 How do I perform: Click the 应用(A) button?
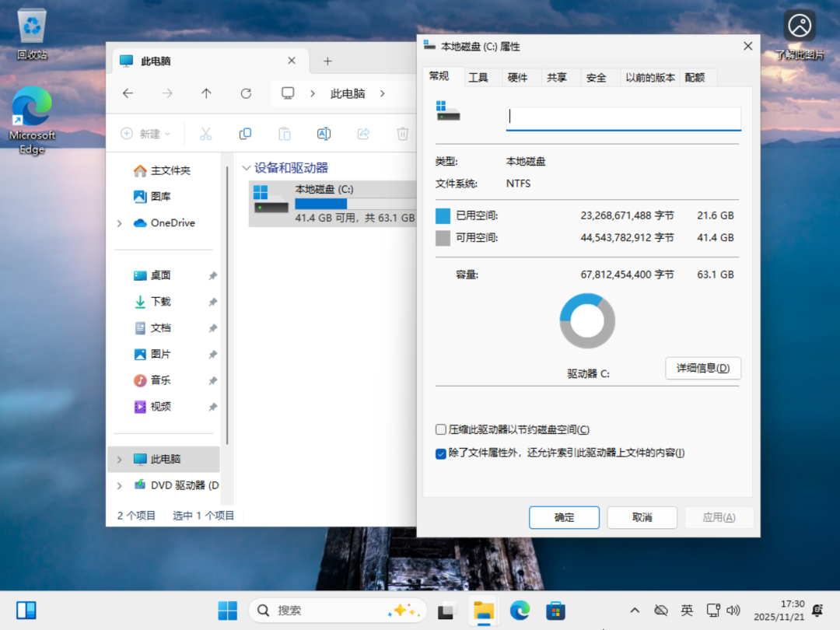click(x=719, y=517)
